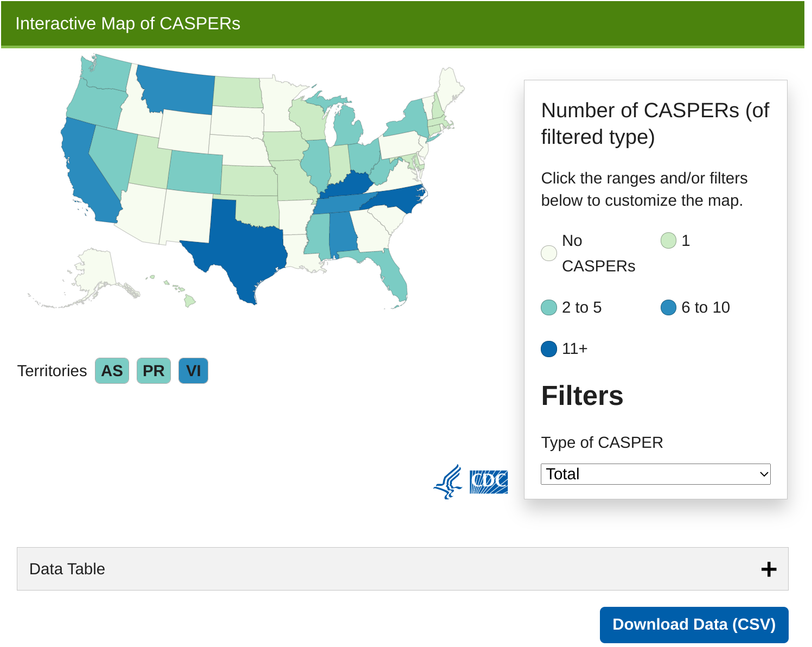Expand the Data Table section

tap(402, 569)
